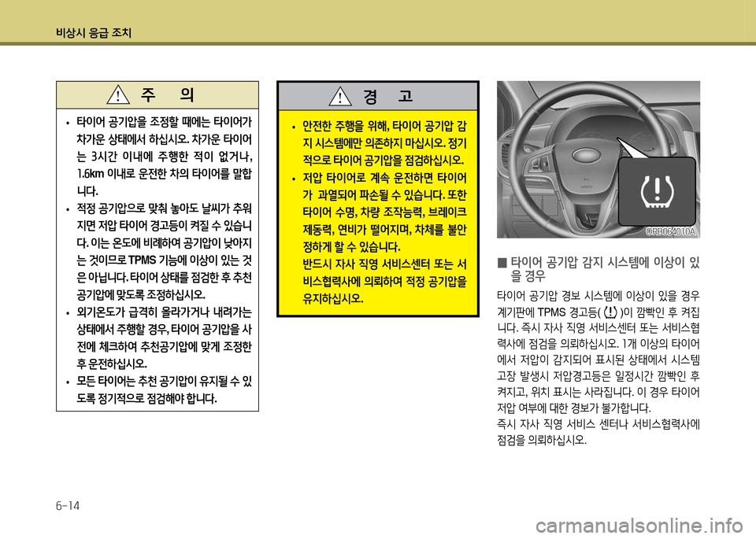Image resolution: width=756 pixels, height=539 pixels.
Task: Click the line 도록 정기적으로 점검해야 합니다.
Action: (x=146, y=399)
